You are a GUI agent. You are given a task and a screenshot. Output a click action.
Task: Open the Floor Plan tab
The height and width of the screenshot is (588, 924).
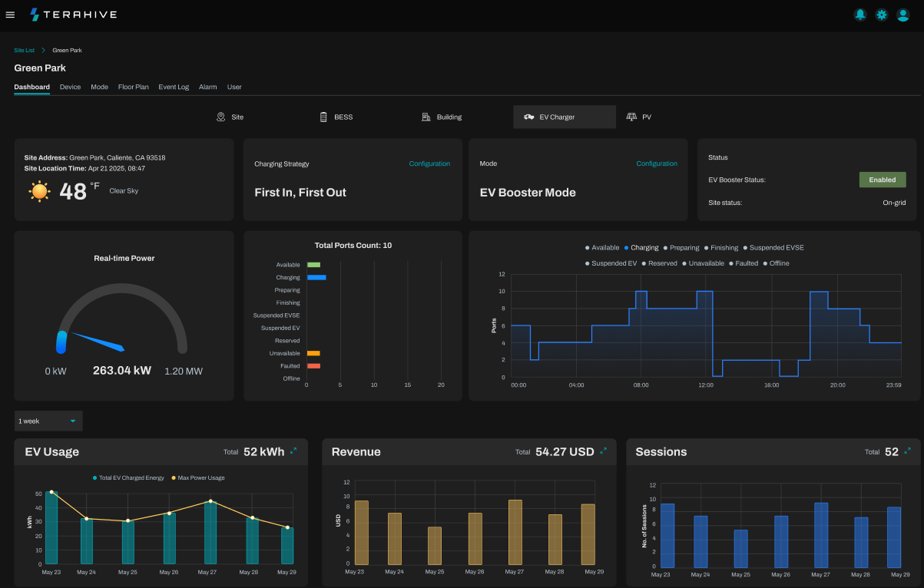[x=134, y=87]
